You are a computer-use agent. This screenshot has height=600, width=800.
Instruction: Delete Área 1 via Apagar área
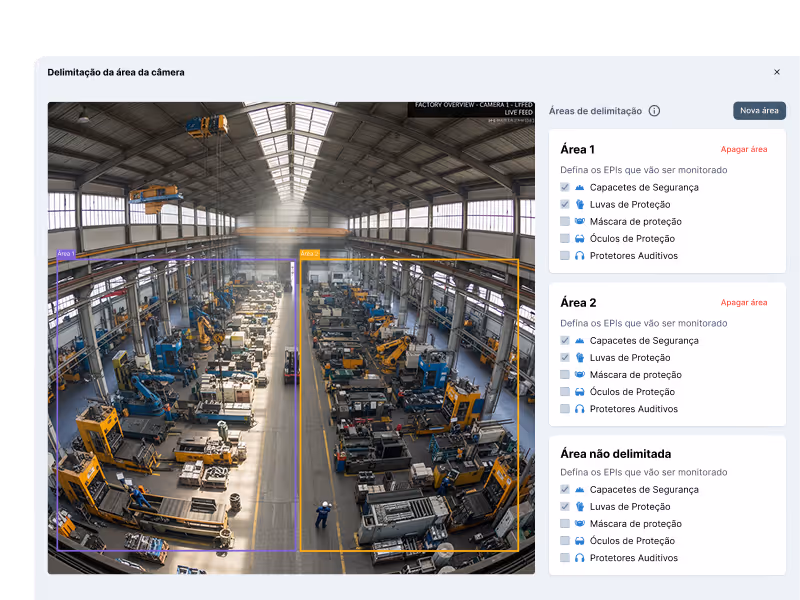744,149
